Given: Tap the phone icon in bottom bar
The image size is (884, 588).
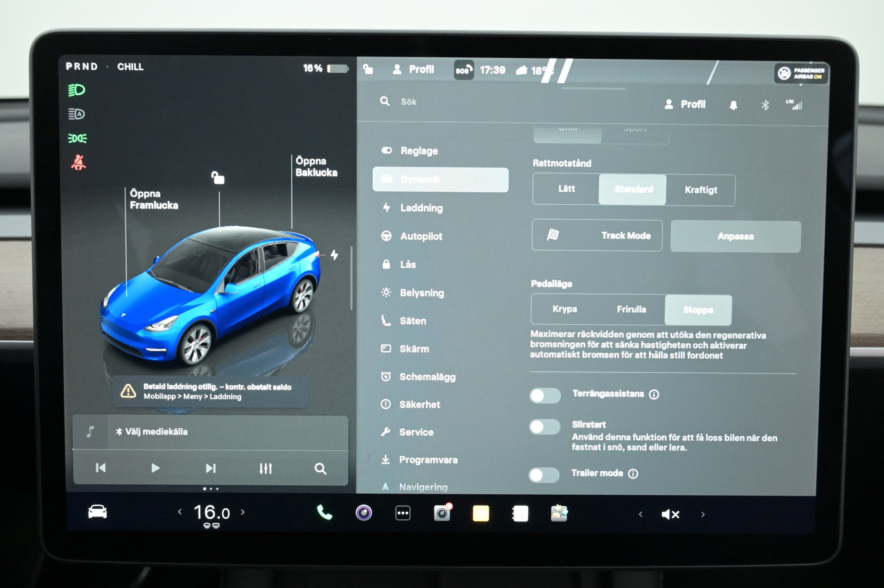Looking at the screenshot, I should [x=324, y=513].
